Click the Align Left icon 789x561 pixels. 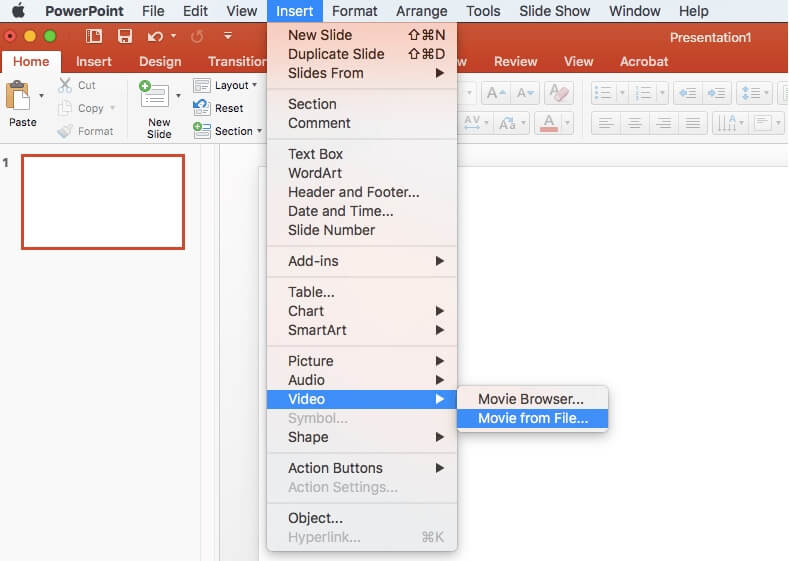coord(605,123)
